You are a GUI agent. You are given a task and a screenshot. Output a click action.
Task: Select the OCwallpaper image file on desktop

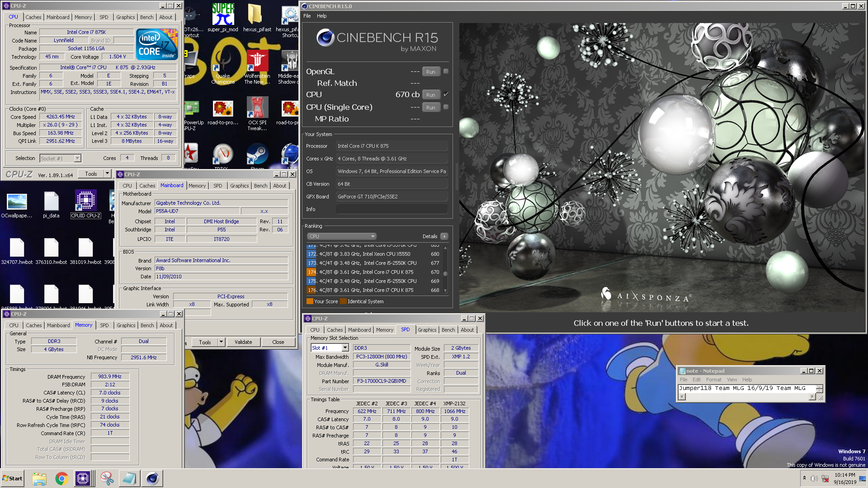[x=17, y=205]
